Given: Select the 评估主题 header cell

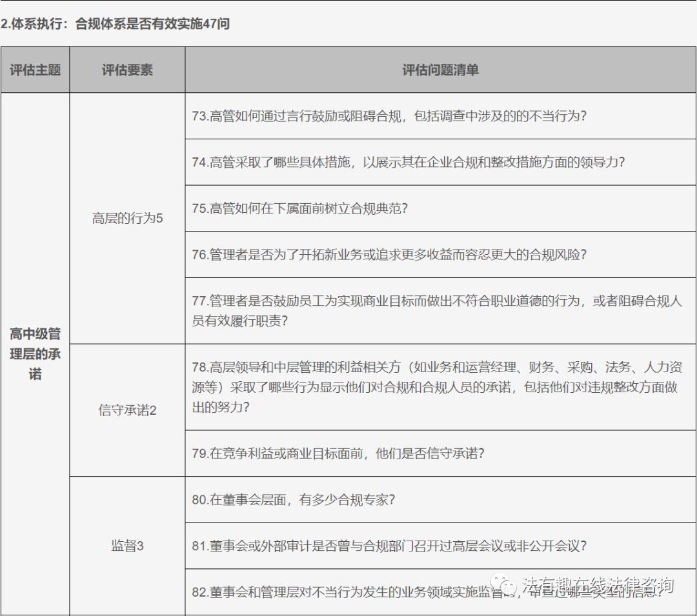Looking at the screenshot, I should point(35,72).
